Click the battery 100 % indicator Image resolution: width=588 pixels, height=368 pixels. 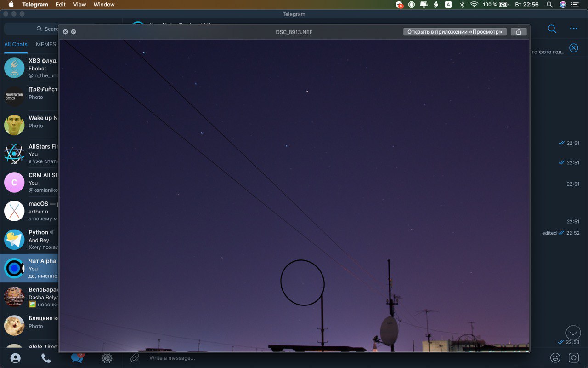pyautogui.click(x=496, y=5)
